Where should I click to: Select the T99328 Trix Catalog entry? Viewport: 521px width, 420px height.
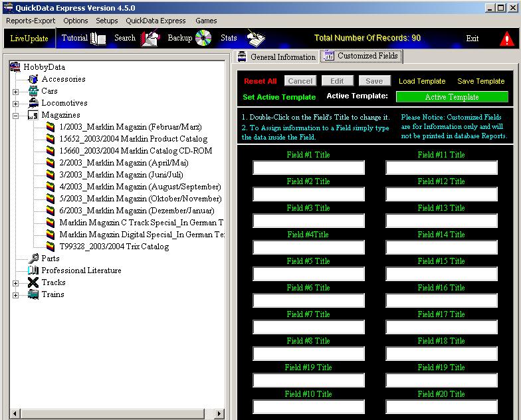click(x=114, y=247)
